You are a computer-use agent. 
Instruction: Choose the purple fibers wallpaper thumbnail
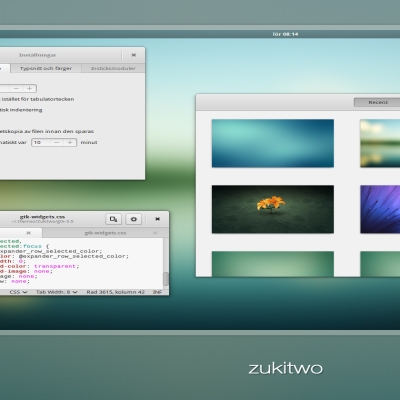pos(380,209)
